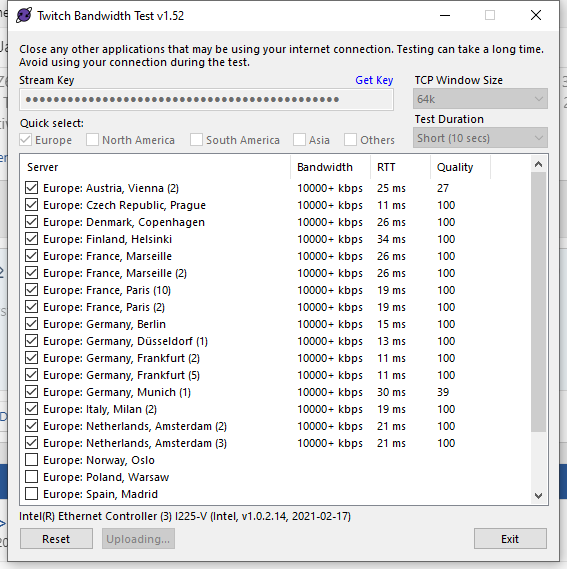Sort by RTT column header
The width and height of the screenshot is (567, 569).
(400, 167)
